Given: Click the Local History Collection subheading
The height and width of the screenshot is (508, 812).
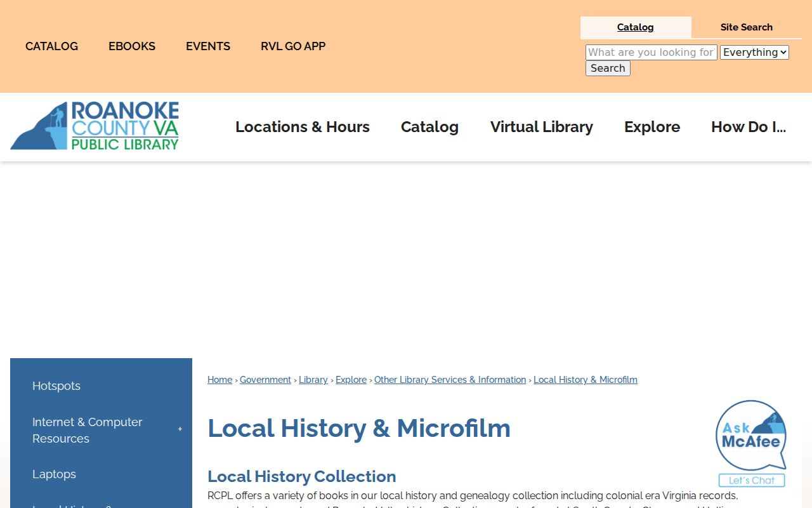Looking at the screenshot, I should (x=302, y=476).
